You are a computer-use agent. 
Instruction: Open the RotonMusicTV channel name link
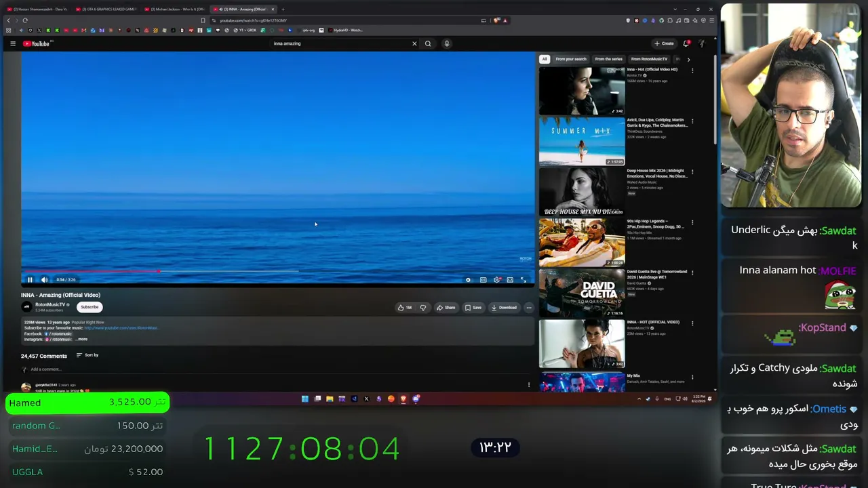pyautogui.click(x=50, y=304)
